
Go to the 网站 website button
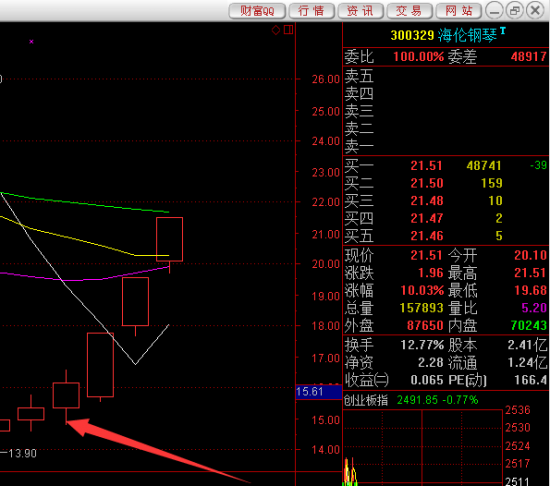click(458, 11)
